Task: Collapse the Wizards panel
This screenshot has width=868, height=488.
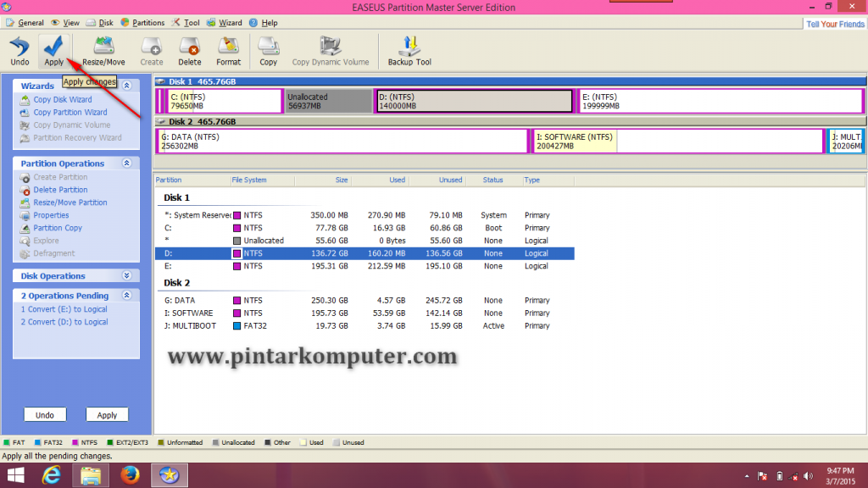Action: (127, 86)
